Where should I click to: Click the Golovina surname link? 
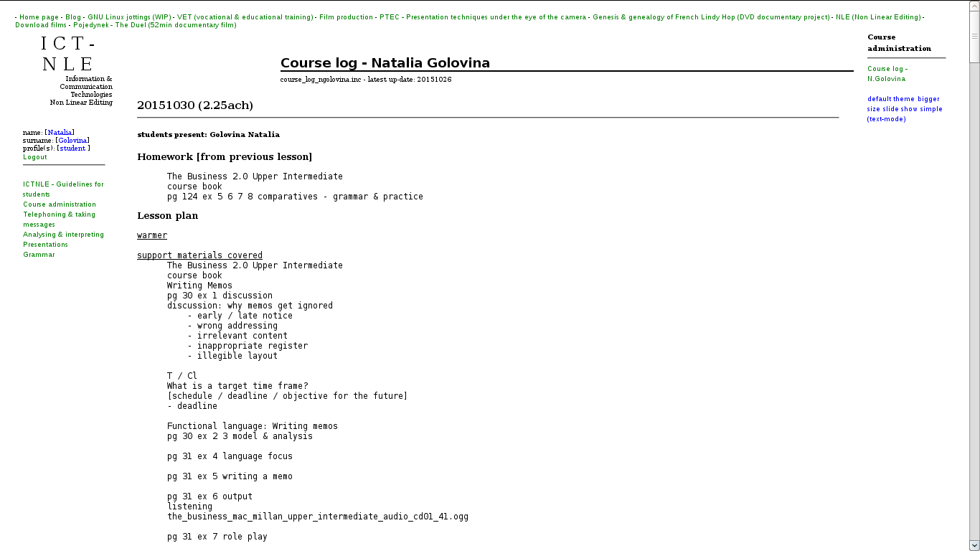72,141
